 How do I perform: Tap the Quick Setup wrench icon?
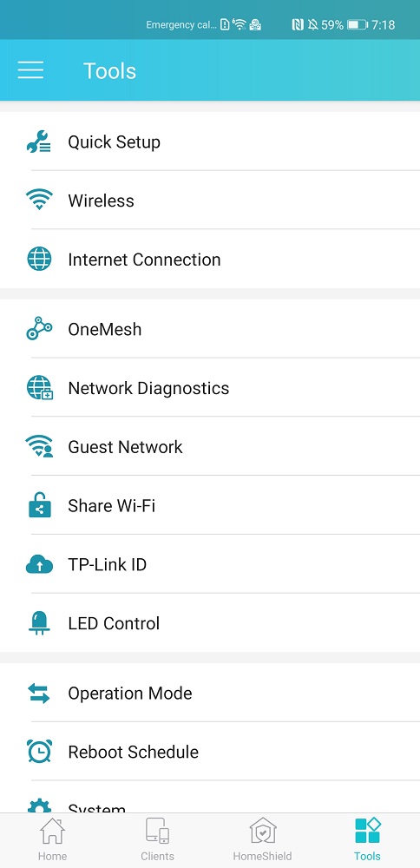tap(39, 141)
